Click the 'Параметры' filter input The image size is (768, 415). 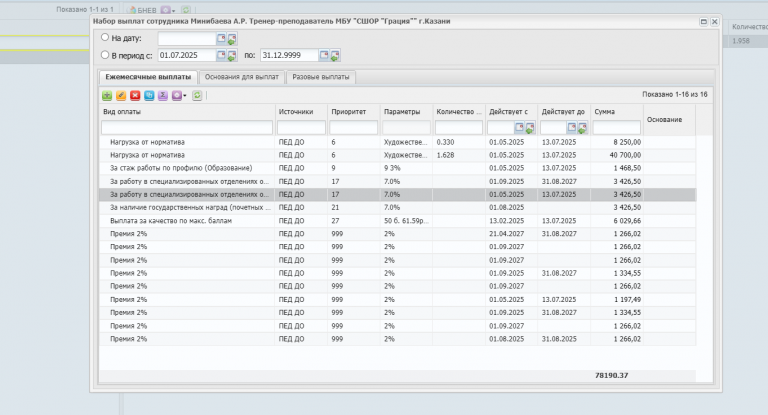[406, 128]
